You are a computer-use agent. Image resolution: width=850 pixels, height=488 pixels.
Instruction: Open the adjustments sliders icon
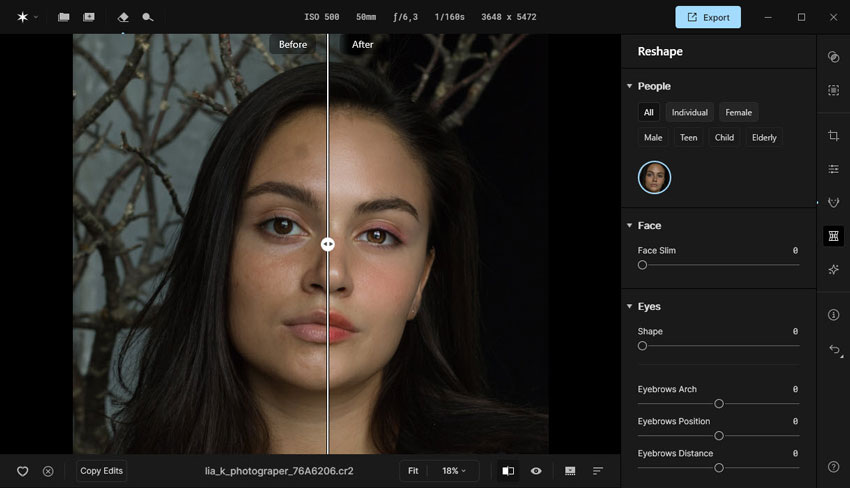pos(833,169)
